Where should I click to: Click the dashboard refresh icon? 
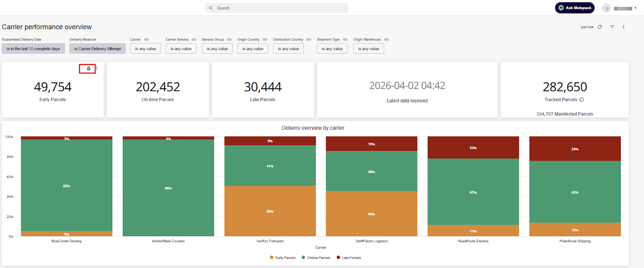(599, 27)
